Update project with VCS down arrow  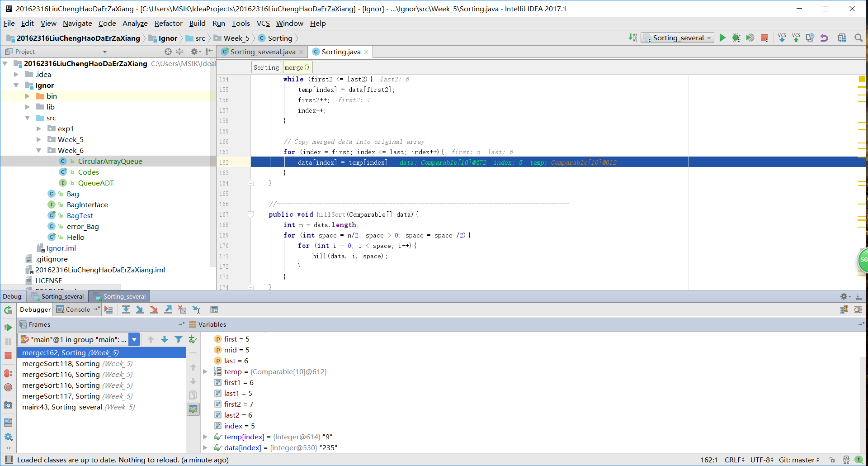point(782,38)
